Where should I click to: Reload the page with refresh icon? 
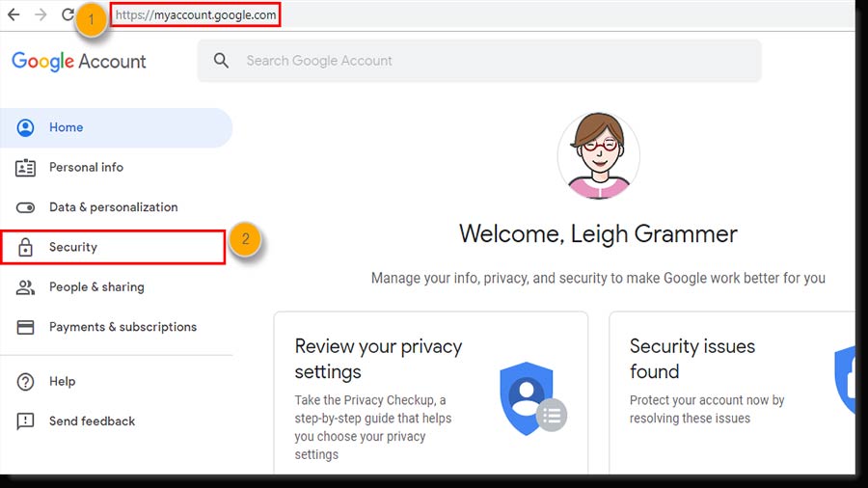pos(68,14)
